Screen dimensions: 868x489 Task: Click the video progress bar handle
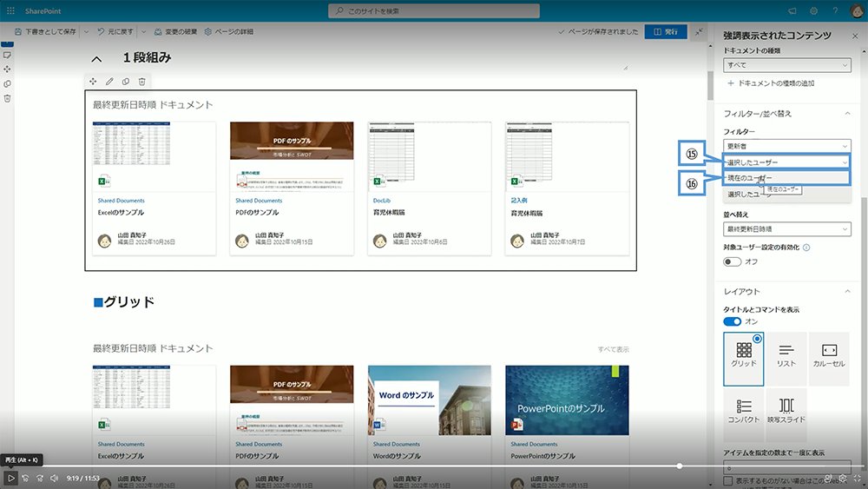coord(680,466)
